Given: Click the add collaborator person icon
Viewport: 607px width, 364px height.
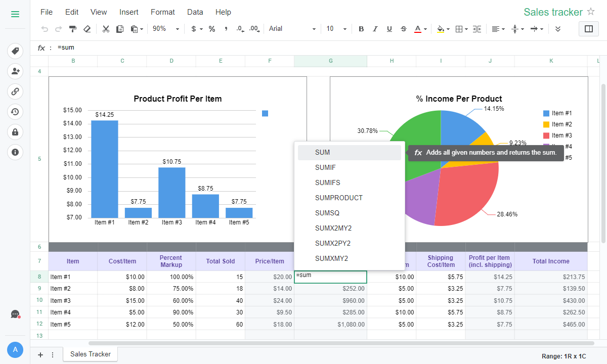Looking at the screenshot, I should (15, 71).
